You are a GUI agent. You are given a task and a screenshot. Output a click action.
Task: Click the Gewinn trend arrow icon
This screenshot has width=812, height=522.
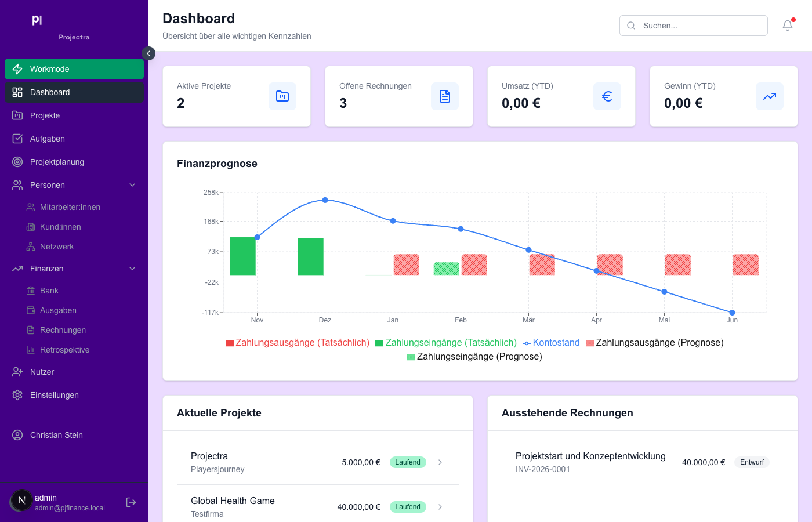coord(770,96)
